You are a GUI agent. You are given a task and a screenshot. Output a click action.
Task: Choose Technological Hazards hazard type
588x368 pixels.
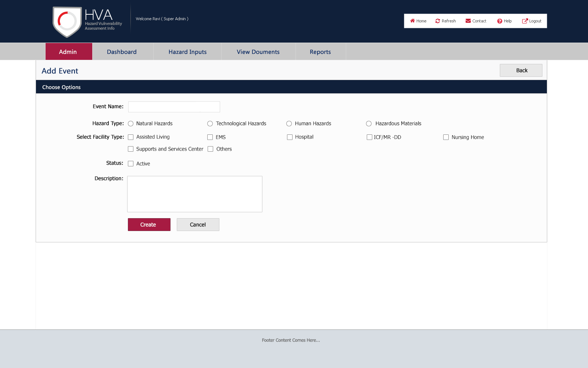point(210,124)
